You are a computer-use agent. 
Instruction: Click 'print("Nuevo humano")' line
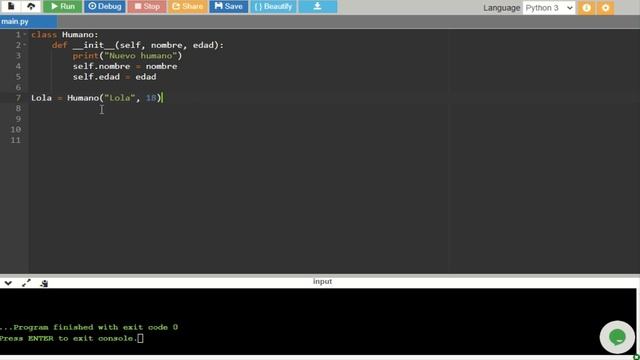(x=127, y=56)
